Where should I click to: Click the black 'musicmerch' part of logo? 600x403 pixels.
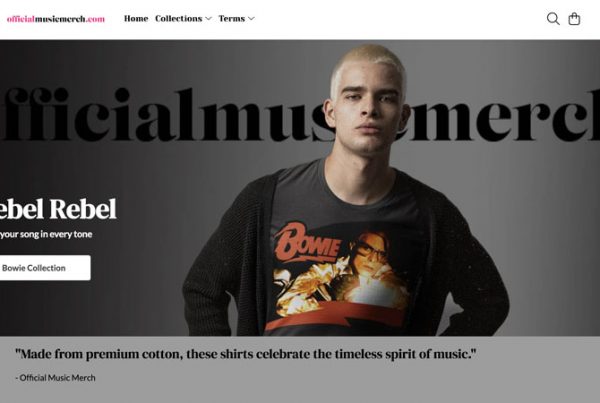(x=60, y=19)
